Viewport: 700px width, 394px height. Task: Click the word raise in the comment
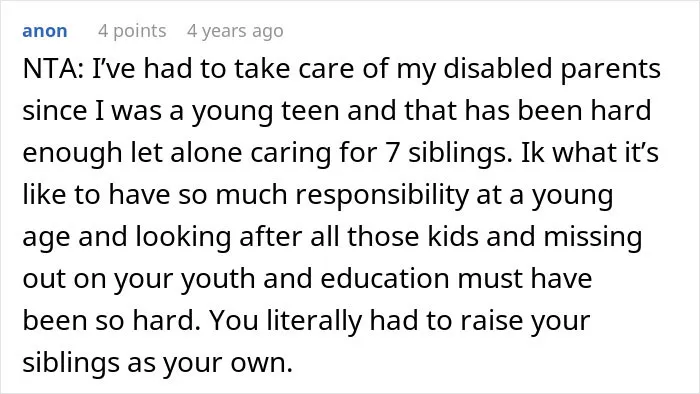pyautogui.click(x=491, y=321)
